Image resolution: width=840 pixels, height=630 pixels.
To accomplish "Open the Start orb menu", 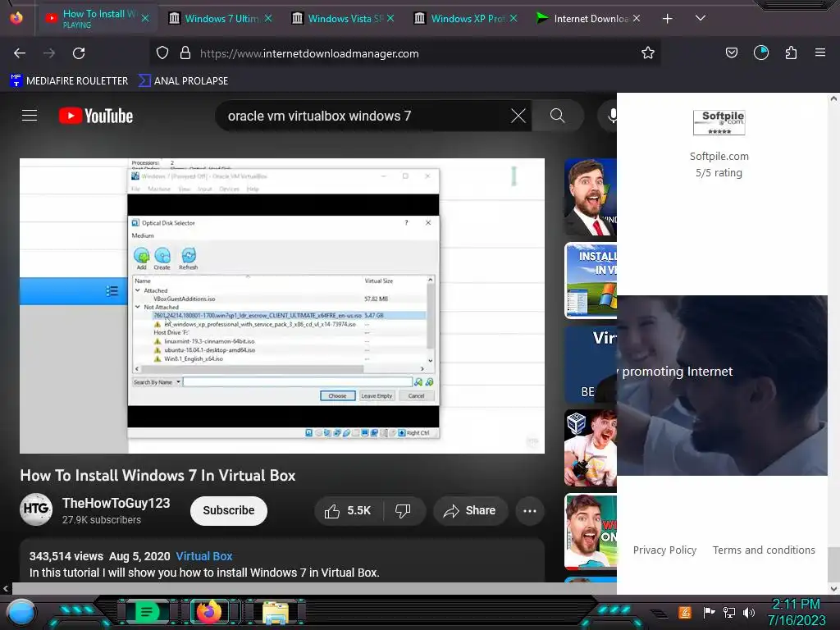I will (x=22, y=612).
